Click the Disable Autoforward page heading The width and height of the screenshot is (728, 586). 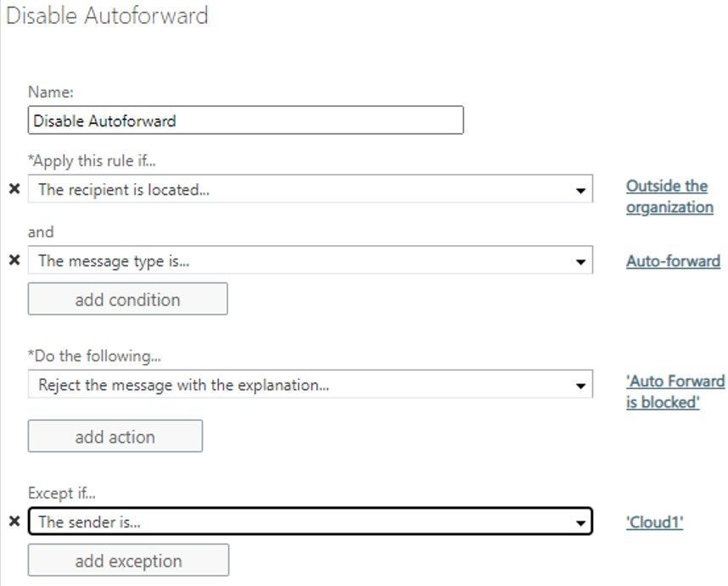[107, 16]
